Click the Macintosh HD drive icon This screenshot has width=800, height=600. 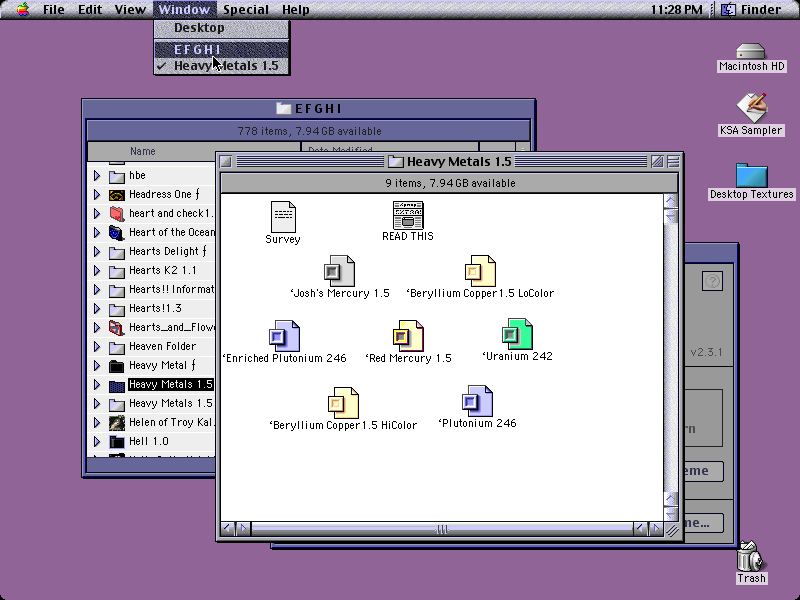click(751, 52)
